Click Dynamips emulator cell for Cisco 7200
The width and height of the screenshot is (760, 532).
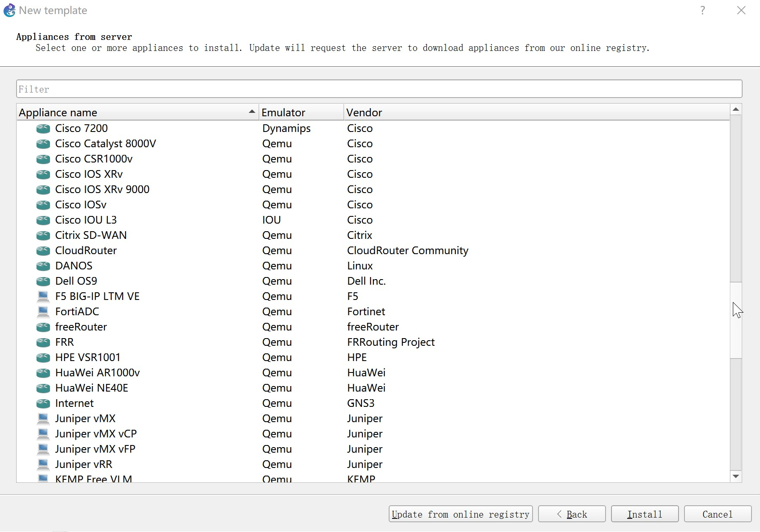pyautogui.click(x=286, y=129)
